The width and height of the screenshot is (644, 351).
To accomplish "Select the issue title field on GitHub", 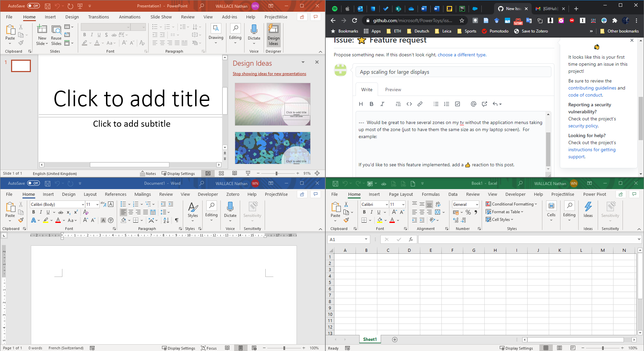I will coord(453,72).
